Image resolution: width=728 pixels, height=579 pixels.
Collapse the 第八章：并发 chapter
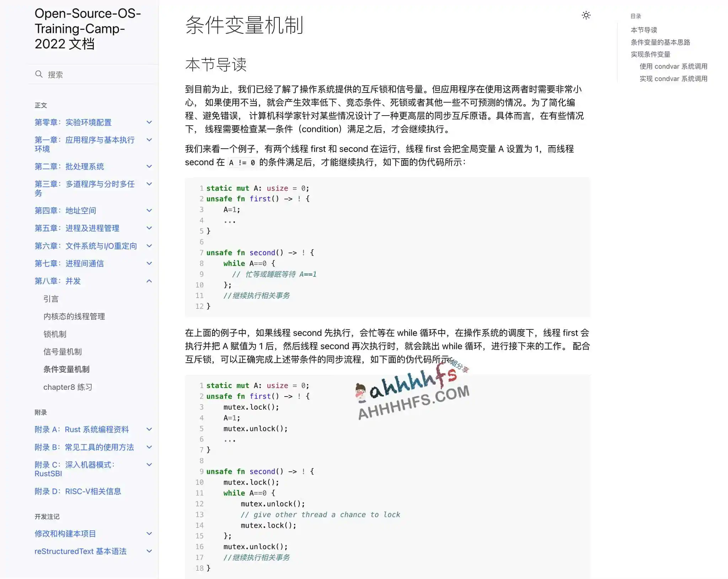click(x=149, y=281)
